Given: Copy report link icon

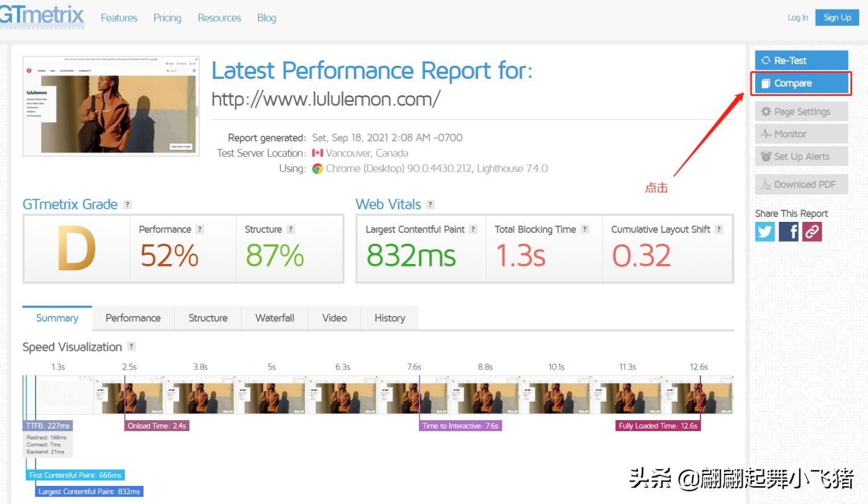Looking at the screenshot, I should click(x=812, y=232).
